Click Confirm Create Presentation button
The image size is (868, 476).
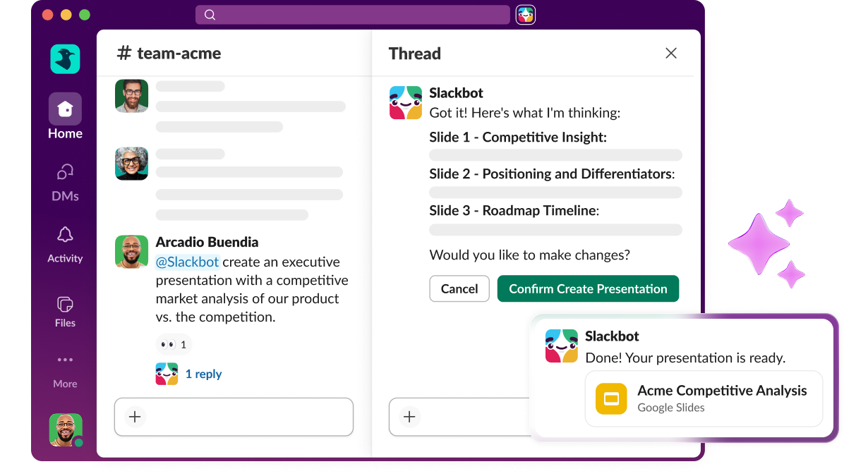click(588, 288)
